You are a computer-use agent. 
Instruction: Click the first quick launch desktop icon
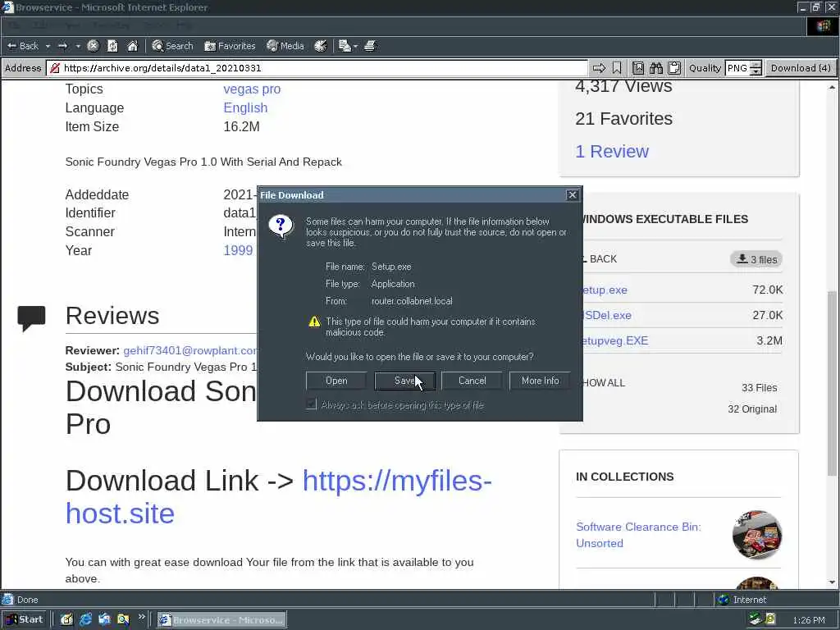click(66, 620)
